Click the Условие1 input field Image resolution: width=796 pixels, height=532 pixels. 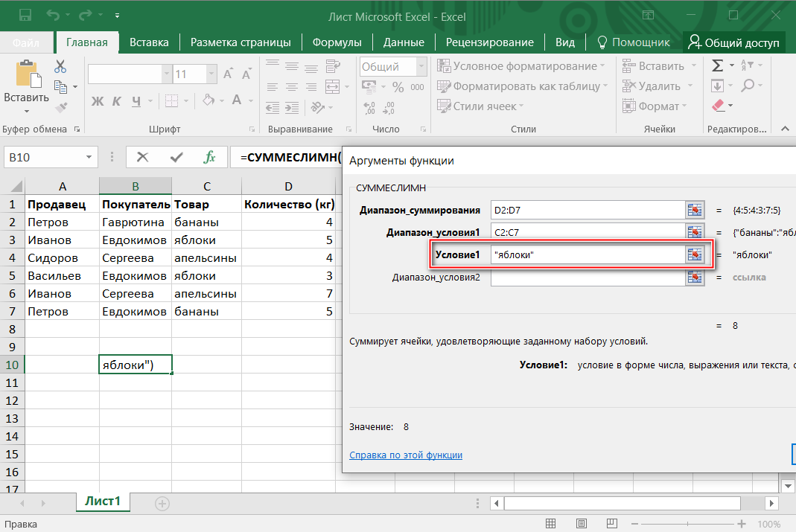[588, 254]
